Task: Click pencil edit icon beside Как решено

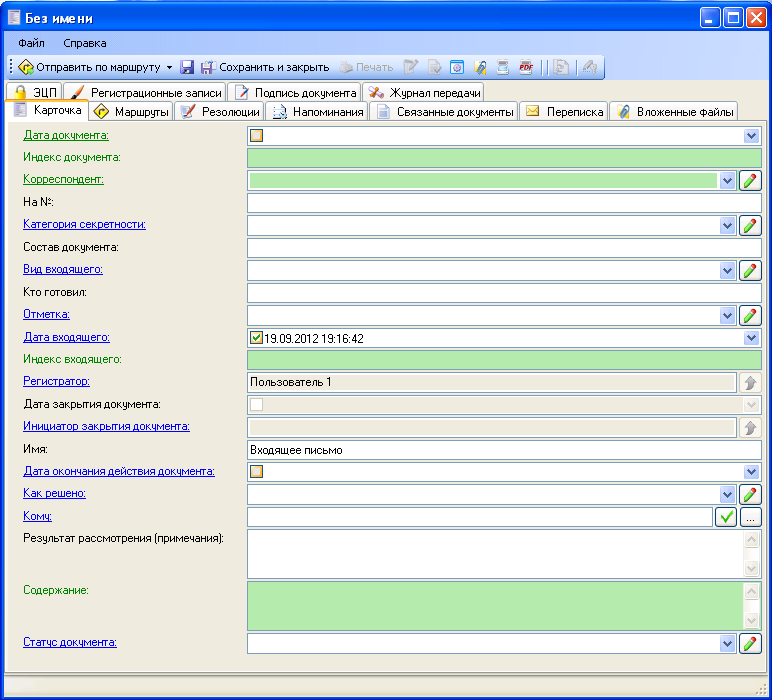Action: pyautogui.click(x=750, y=494)
